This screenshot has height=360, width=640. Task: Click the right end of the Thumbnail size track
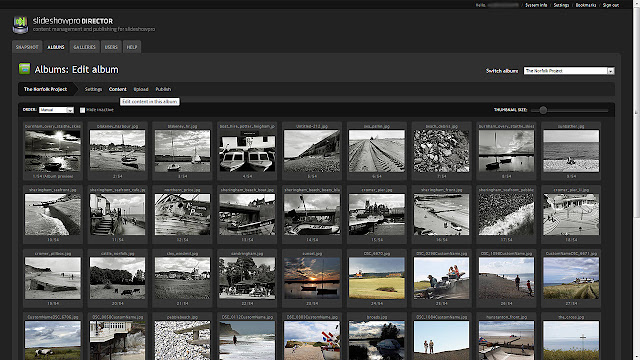(x=607, y=110)
